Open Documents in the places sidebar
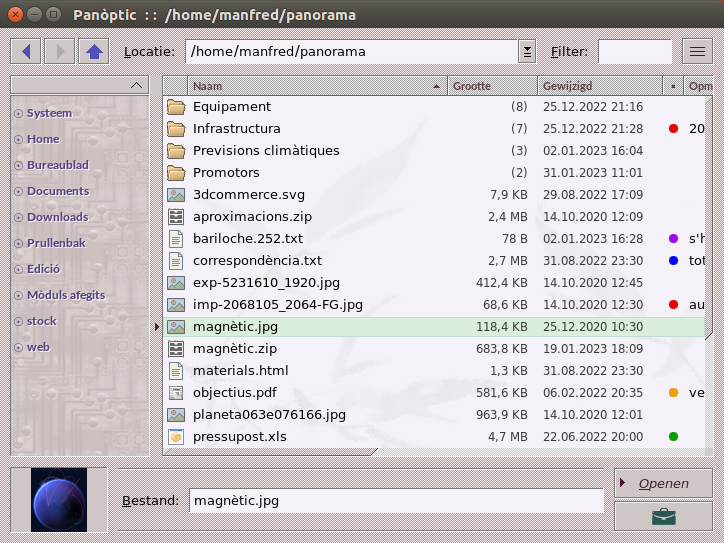Image resolution: width=724 pixels, height=543 pixels. (x=58, y=191)
